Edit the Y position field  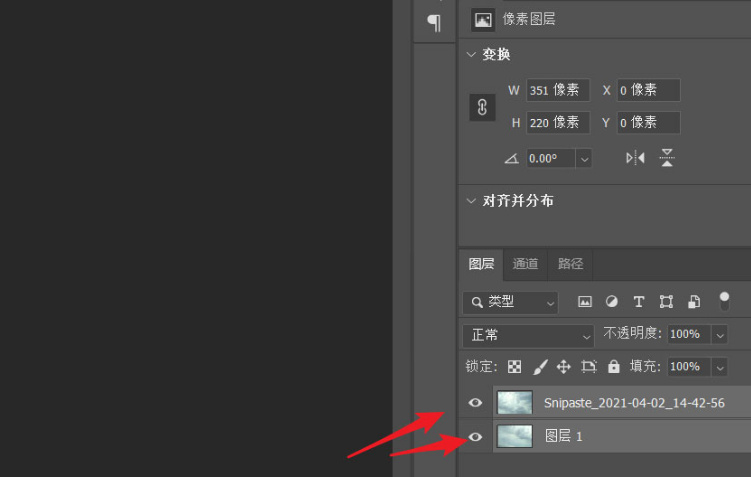pos(649,123)
